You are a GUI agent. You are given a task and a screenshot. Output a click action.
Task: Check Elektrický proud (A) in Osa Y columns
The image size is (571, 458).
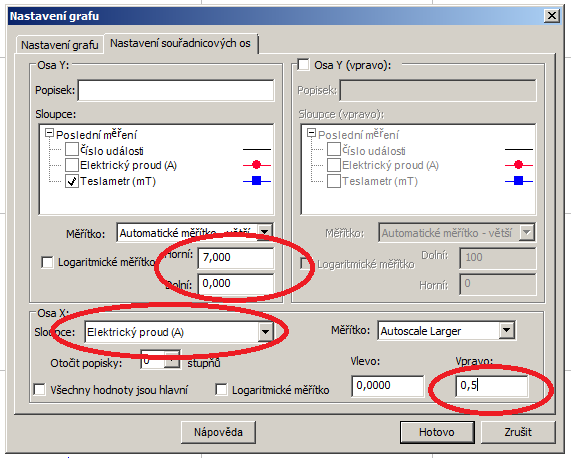72,165
